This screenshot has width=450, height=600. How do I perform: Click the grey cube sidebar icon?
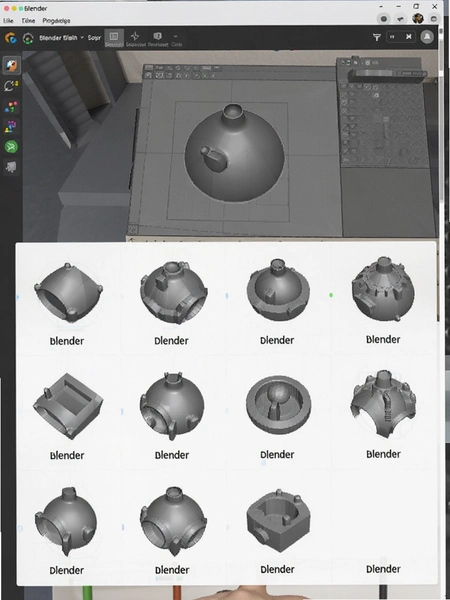(11, 166)
